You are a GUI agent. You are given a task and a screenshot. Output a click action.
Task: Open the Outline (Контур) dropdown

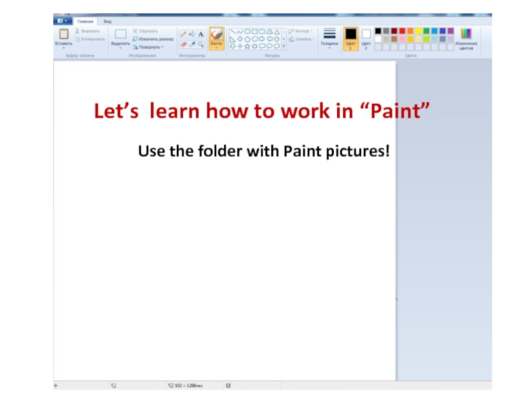click(x=301, y=31)
